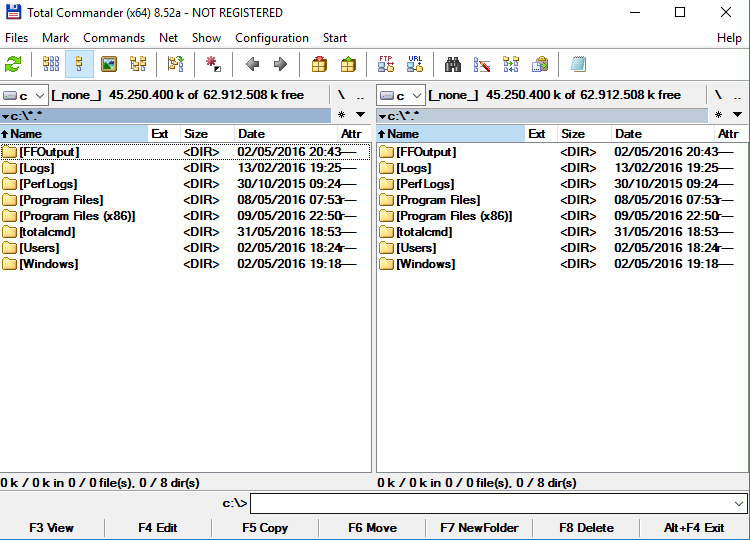Select [PerfLogs] folder in left panel
750x540 pixels.
pyautogui.click(x=185, y=184)
